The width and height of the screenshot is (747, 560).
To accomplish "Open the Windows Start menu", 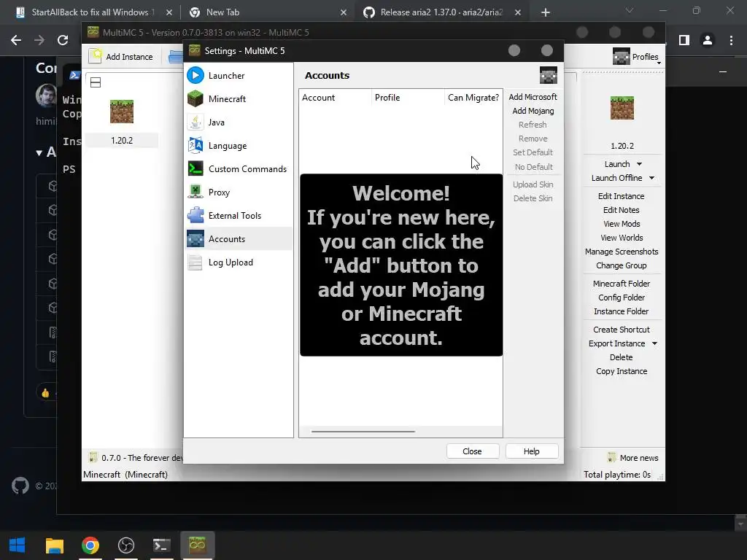I will click(18, 545).
